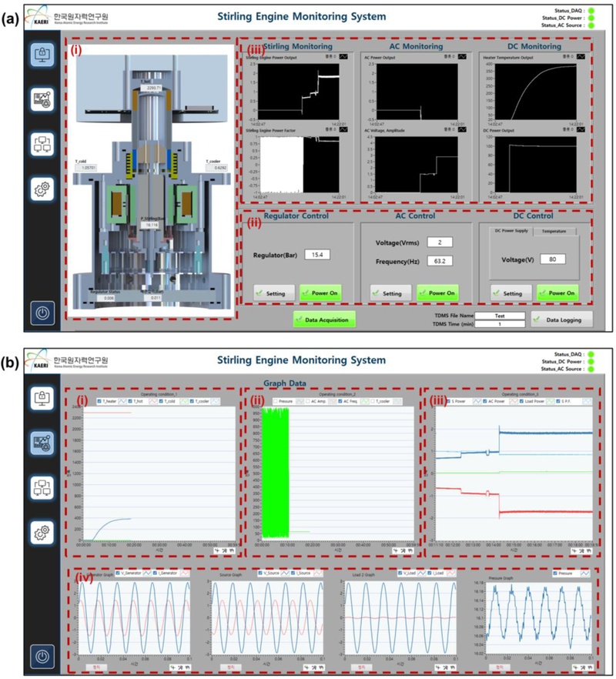Select the Temperature tab in DC Control
Image resolution: width=616 pixels, height=679 pixels.
click(554, 231)
